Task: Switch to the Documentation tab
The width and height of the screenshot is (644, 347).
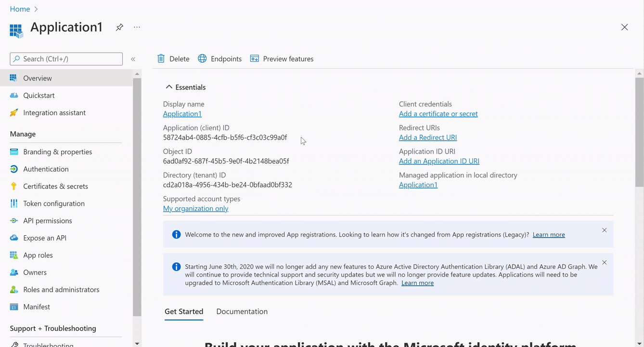Action: (x=242, y=311)
